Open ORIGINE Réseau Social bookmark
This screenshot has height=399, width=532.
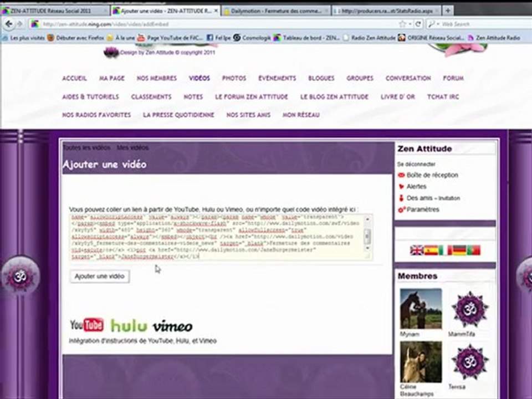click(431, 38)
